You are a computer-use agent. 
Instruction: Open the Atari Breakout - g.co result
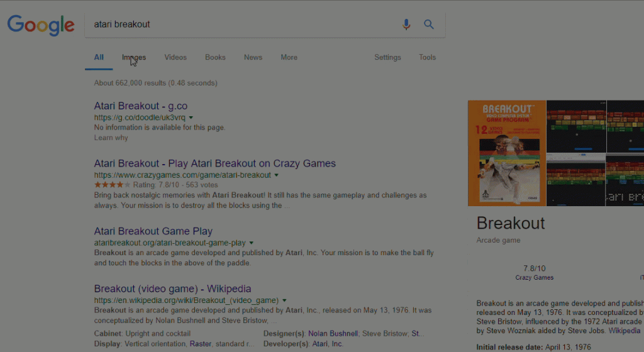(x=140, y=106)
